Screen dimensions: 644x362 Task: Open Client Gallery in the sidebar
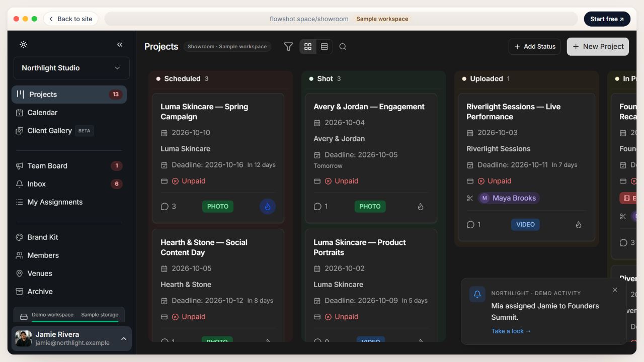[x=69, y=131]
